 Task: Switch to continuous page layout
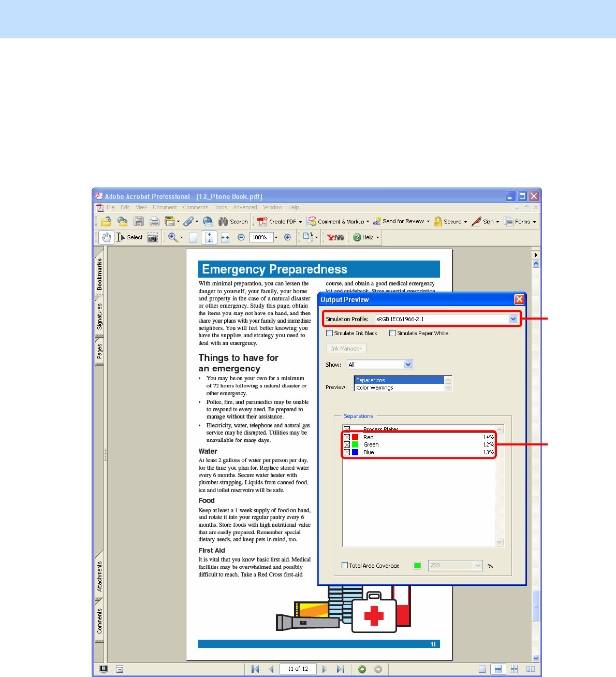coord(498,669)
